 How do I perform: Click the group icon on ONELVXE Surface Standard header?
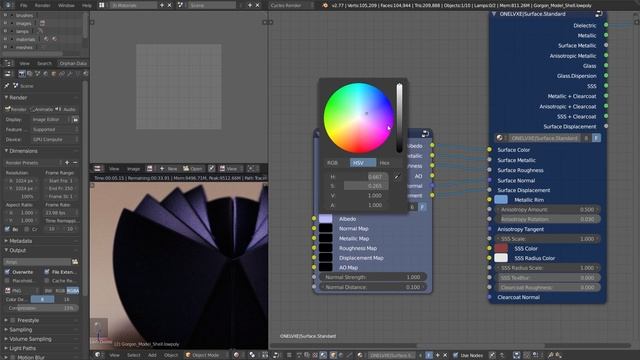[599, 14]
